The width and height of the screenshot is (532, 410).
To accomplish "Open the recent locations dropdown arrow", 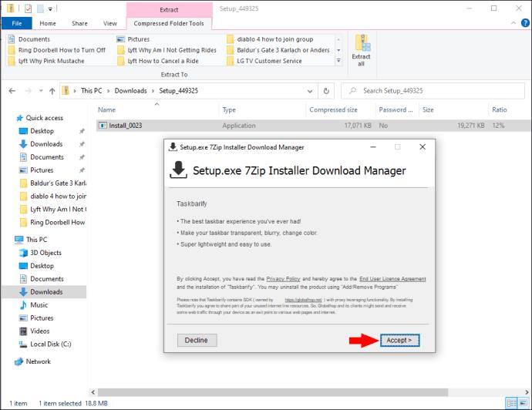I will coord(41,91).
